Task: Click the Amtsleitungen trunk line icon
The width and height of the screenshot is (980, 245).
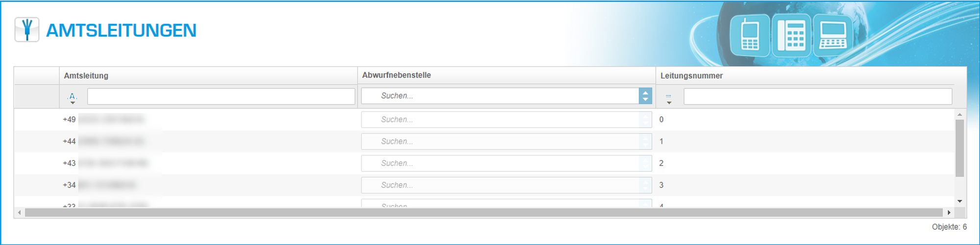Action: (x=27, y=30)
